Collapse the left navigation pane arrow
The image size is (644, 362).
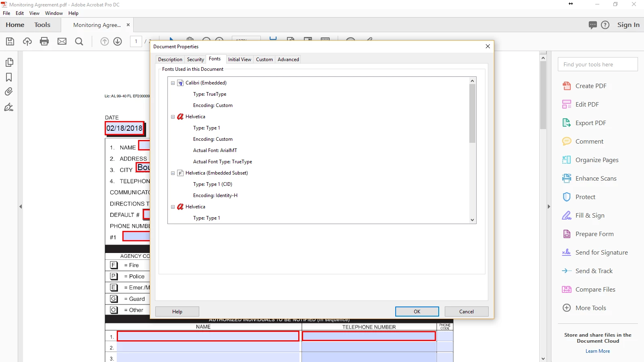coord(21,206)
